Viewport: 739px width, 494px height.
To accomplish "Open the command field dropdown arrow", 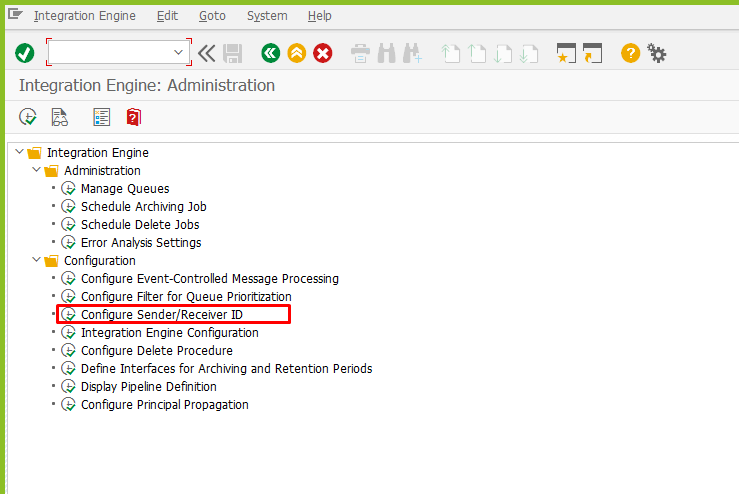I will [178, 52].
